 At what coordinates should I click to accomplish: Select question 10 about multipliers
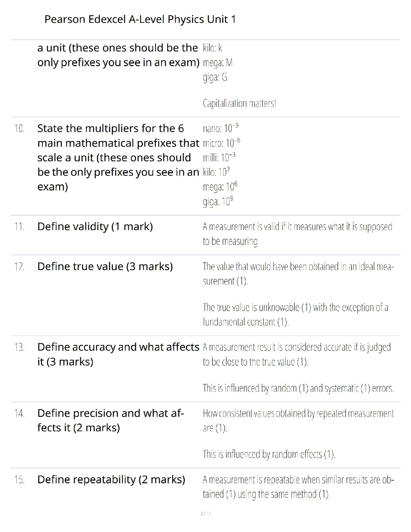click(118, 157)
